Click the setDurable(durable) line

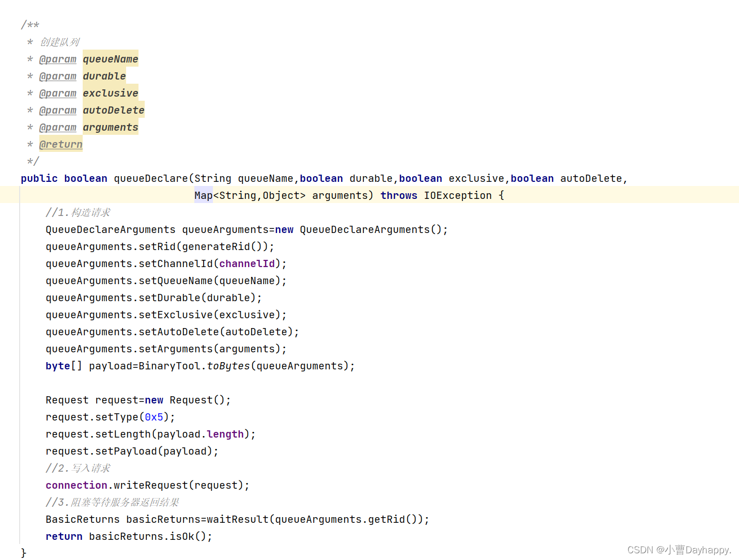click(x=154, y=298)
